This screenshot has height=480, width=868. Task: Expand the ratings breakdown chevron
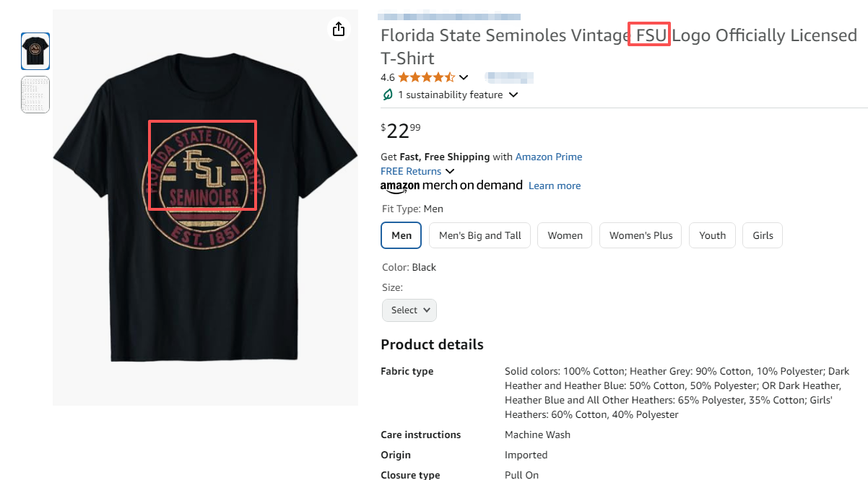[464, 77]
